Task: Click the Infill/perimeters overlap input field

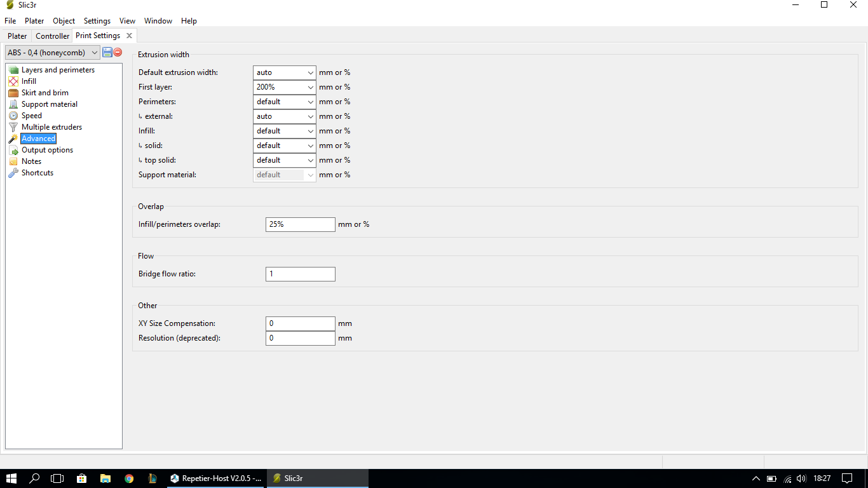Action: point(300,224)
